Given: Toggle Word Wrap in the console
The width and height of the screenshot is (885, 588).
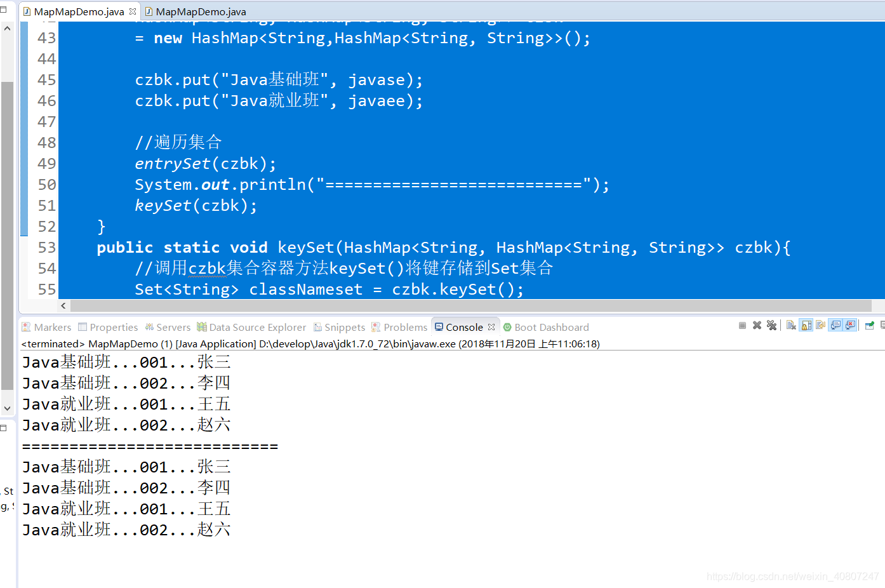Looking at the screenshot, I should [820, 326].
